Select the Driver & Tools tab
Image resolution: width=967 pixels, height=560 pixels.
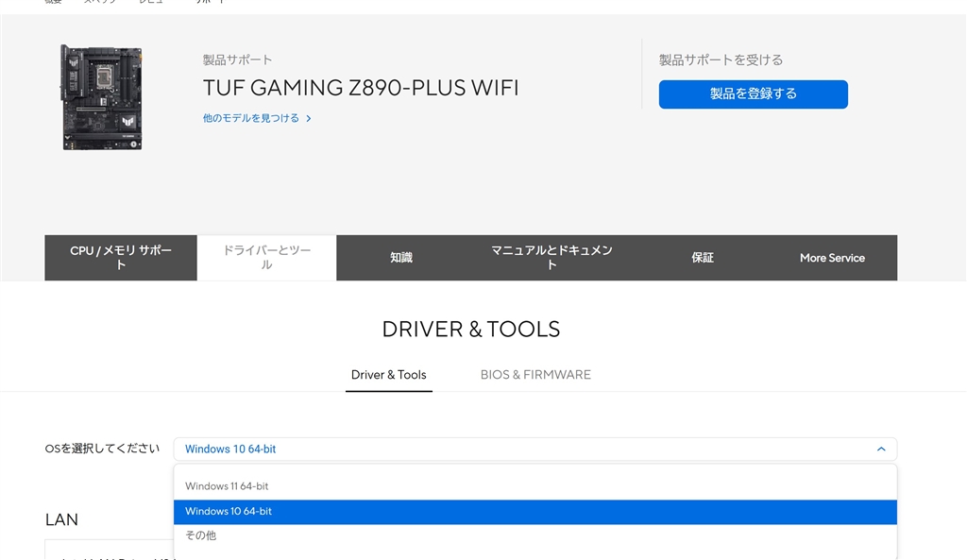(x=388, y=374)
